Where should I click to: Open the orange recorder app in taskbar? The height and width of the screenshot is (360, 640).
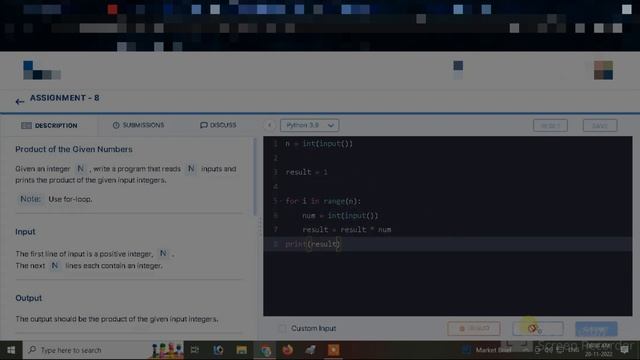point(333,350)
